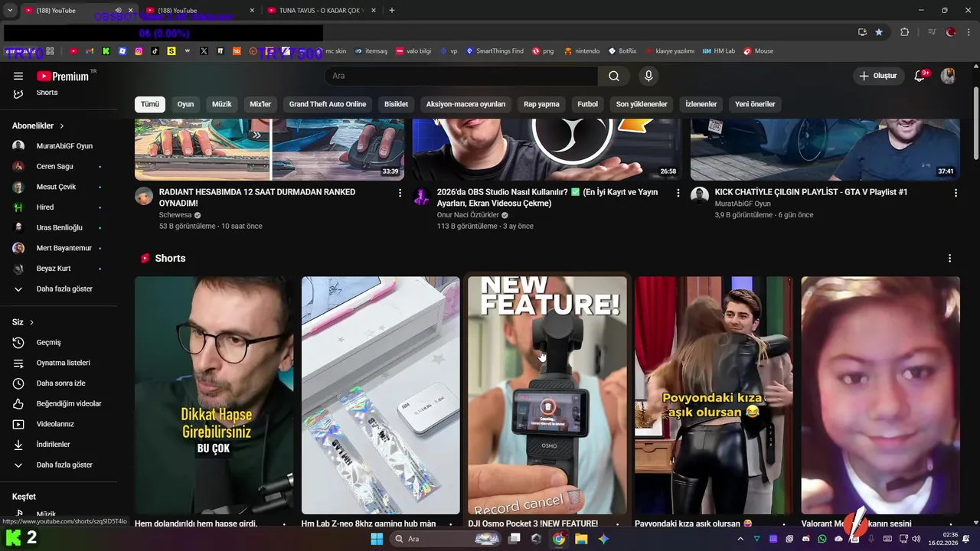Select the Aksiyon-macera oyunları chip
The height and width of the screenshot is (551, 980).
466,104
